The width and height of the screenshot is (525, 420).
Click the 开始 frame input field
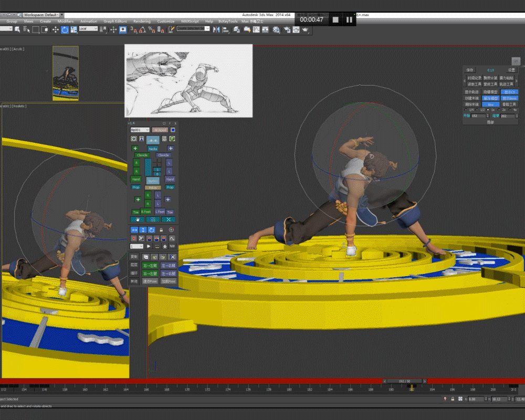pos(478,116)
